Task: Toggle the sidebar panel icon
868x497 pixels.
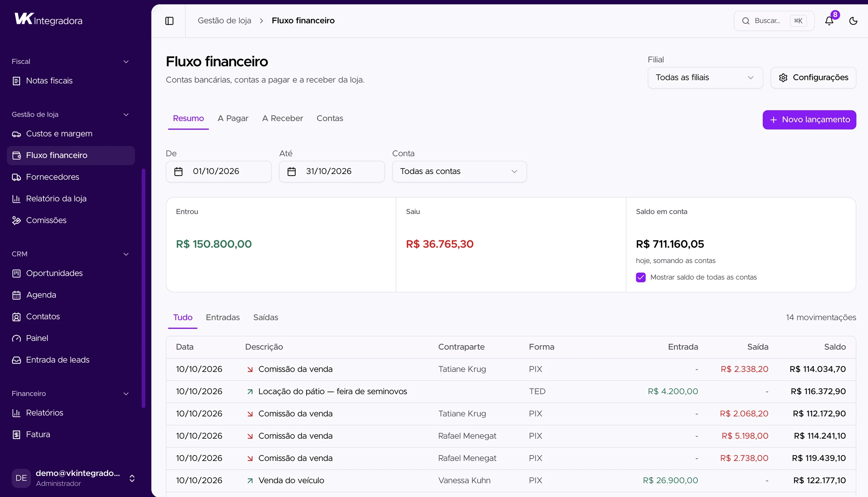Action: point(169,21)
